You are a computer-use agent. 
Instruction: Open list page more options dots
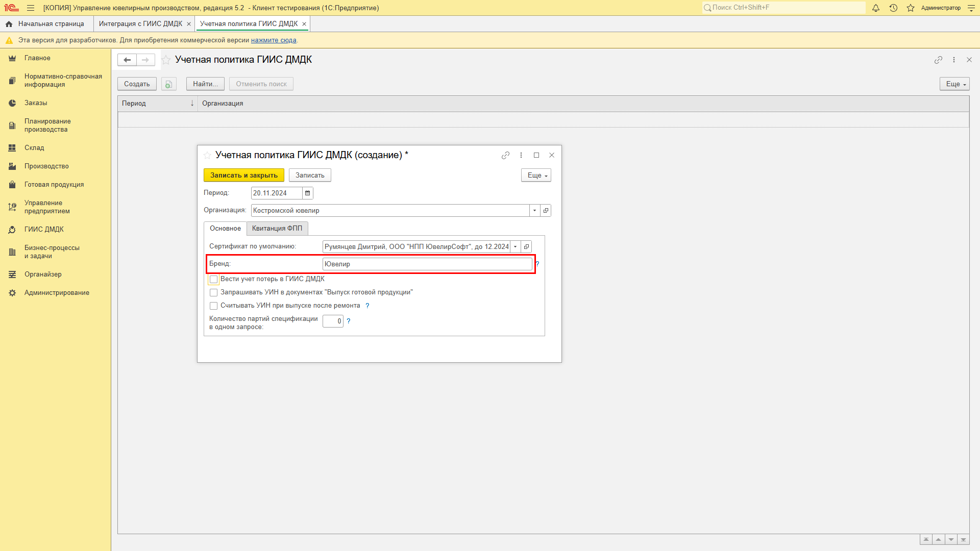[954, 60]
